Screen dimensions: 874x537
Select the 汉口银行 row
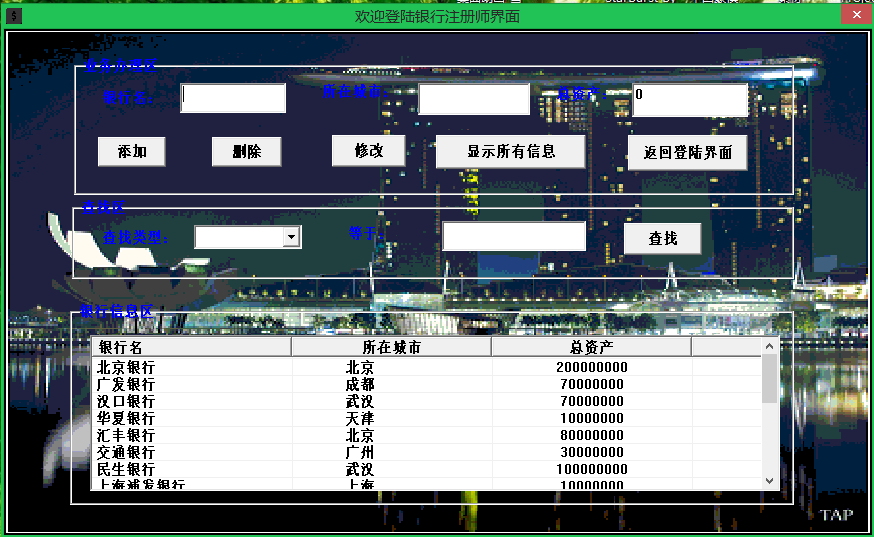[x=426, y=401]
